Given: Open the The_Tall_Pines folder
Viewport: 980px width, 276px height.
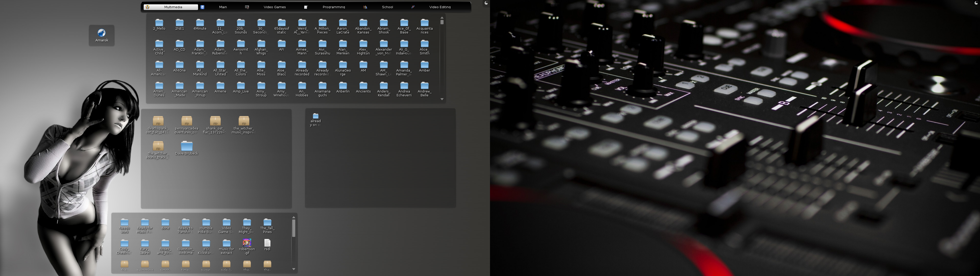Looking at the screenshot, I should (267, 226).
